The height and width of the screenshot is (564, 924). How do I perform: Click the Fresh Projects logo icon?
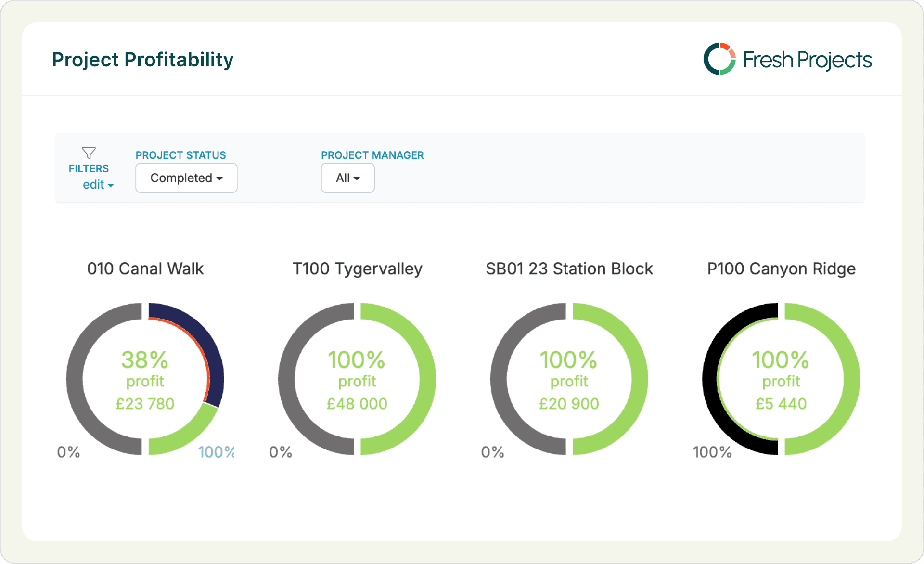tap(719, 59)
